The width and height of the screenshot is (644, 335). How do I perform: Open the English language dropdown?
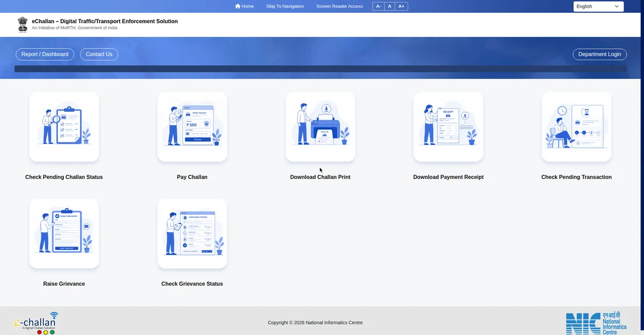click(x=598, y=6)
